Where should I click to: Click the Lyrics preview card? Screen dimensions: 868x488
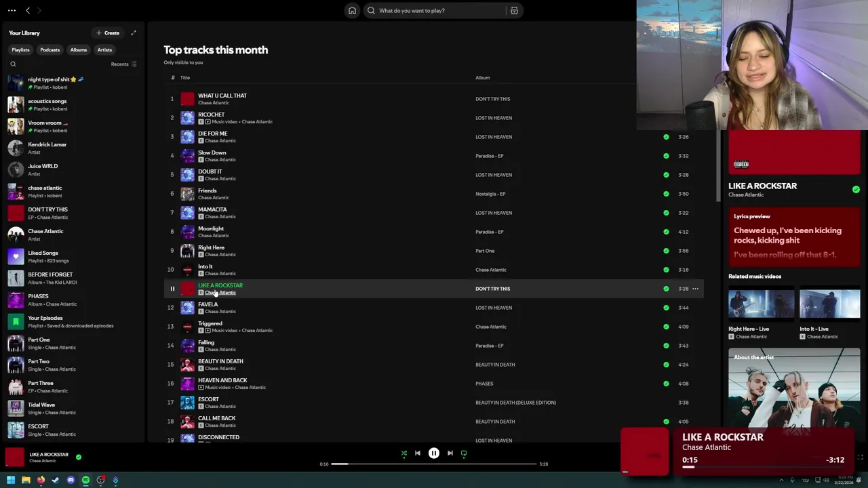(x=794, y=235)
